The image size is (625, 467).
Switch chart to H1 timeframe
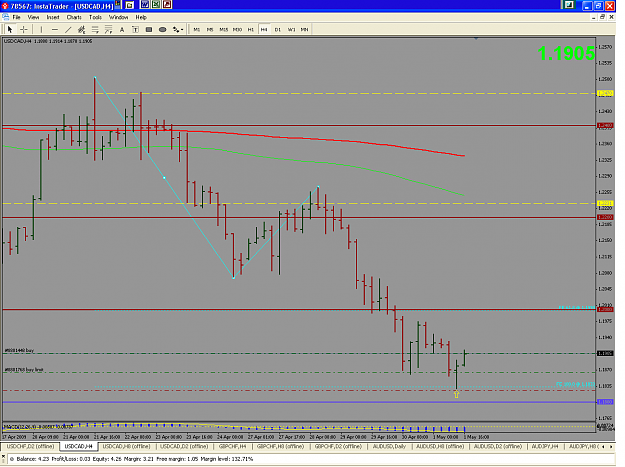(x=251, y=29)
